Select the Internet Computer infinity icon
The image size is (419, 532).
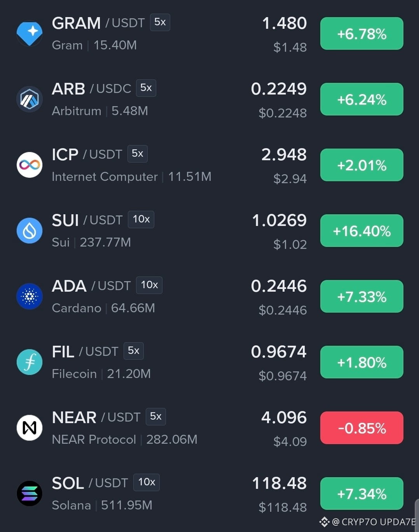coord(30,165)
